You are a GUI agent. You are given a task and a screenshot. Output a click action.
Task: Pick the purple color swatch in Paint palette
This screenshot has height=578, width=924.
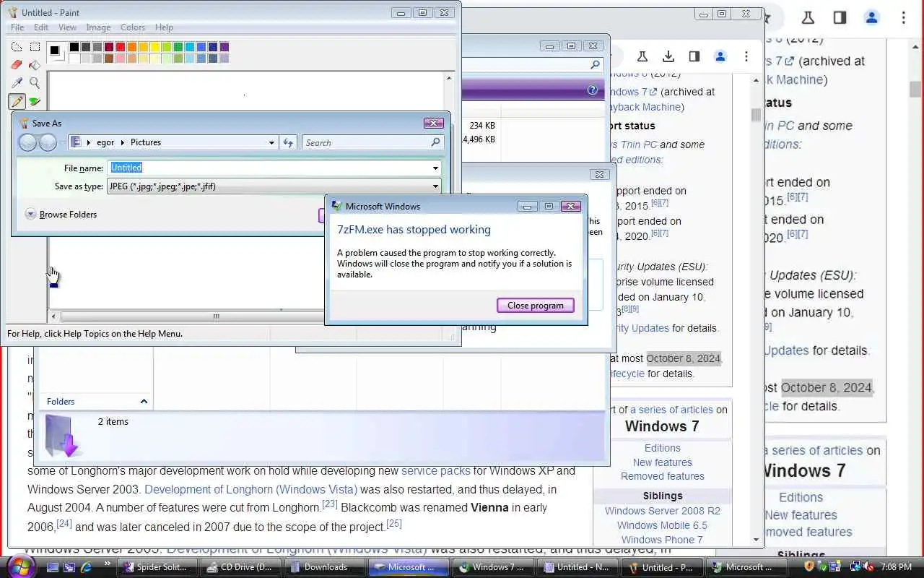[225, 47]
